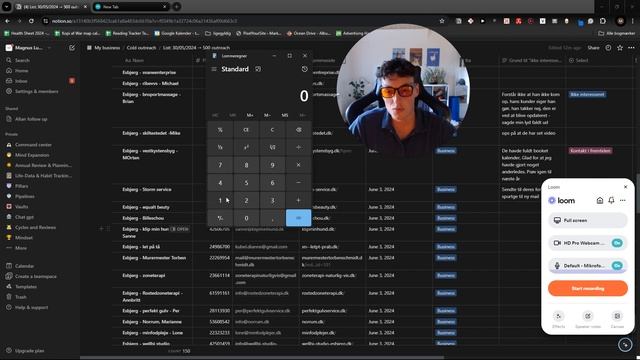Screen dimensions: 640x360
Task: Open Esbjerg - Storm service row
Action: point(147,189)
